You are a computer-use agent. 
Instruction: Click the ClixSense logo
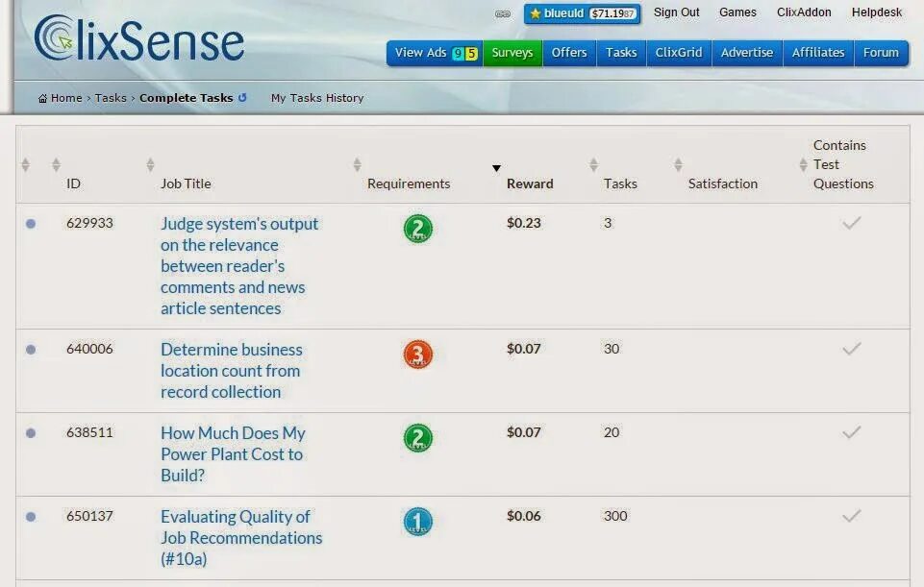coord(139,38)
